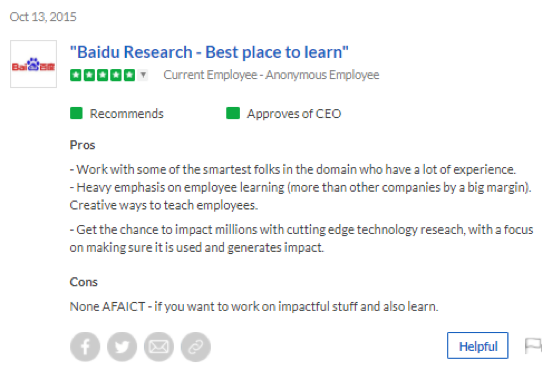Share the review on Twitter
This screenshot has width=552, height=371.
click(x=122, y=347)
